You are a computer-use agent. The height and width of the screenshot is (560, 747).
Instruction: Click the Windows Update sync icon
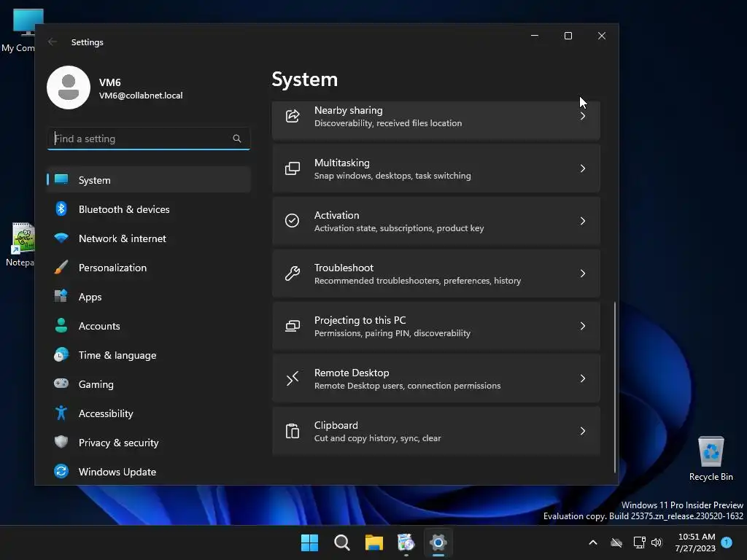[61, 471]
